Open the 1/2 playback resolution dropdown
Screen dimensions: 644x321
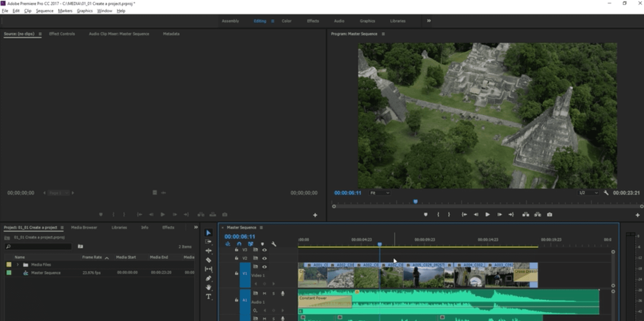tap(588, 193)
